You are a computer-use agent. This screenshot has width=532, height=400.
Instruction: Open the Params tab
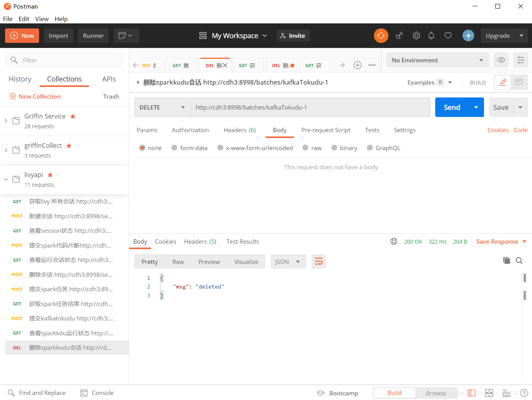[x=147, y=130]
